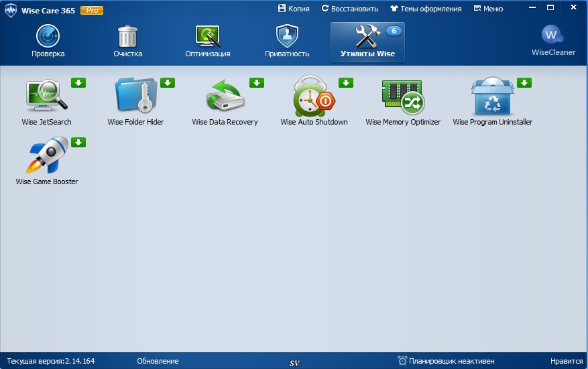Viewport: 588px width, 369px height.
Task: Click the Копия backup button
Action: tap(293, 9)
